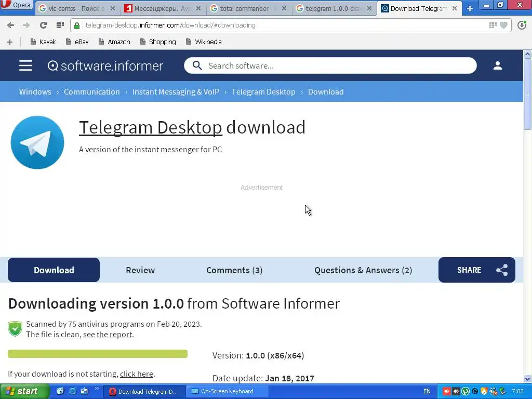Click the magnifier search icon

coord(197,65)
